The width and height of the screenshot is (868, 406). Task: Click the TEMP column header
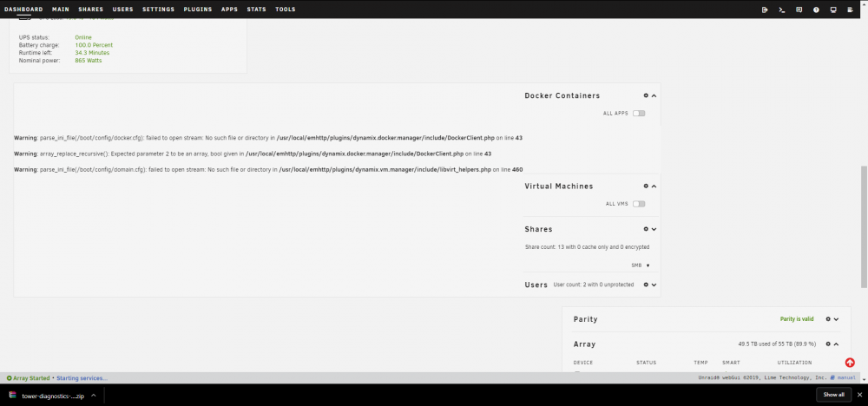[x=700, y=363]
